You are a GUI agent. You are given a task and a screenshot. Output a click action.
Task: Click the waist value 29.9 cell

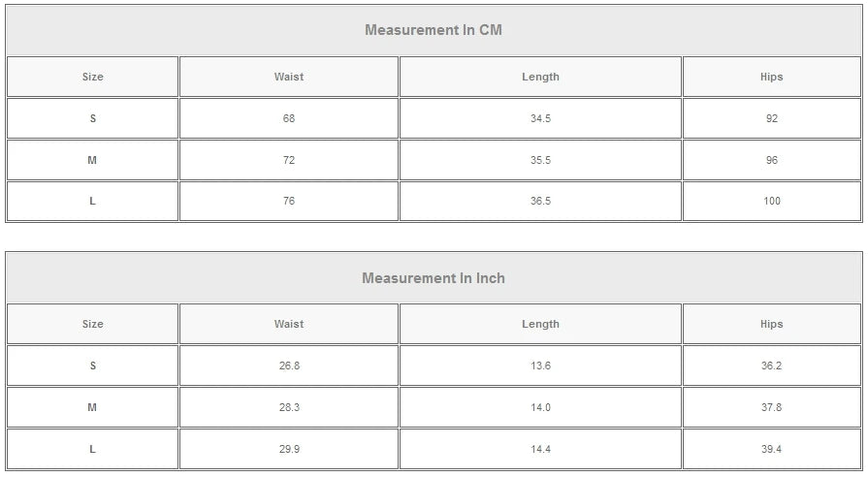pyautogui.click(x=289, y=449)
